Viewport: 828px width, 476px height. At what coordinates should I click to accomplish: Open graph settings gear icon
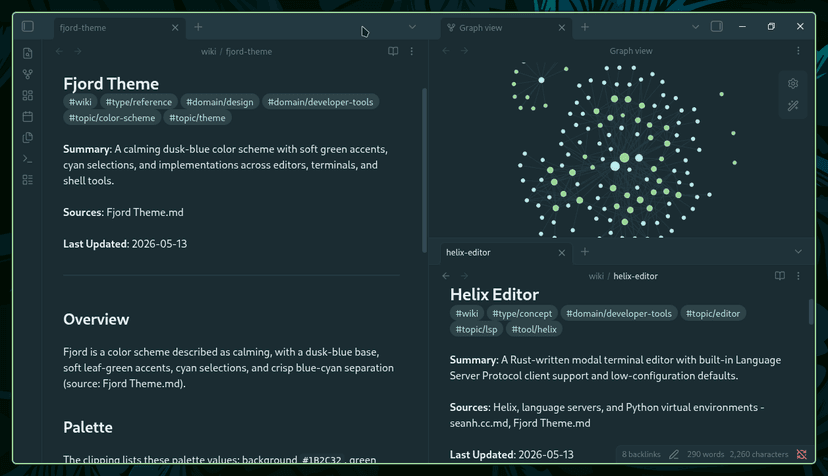793,83
